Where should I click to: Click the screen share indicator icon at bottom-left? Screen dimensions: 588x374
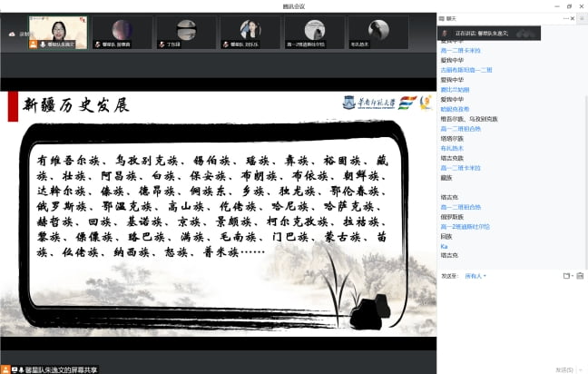click(16, 369)
